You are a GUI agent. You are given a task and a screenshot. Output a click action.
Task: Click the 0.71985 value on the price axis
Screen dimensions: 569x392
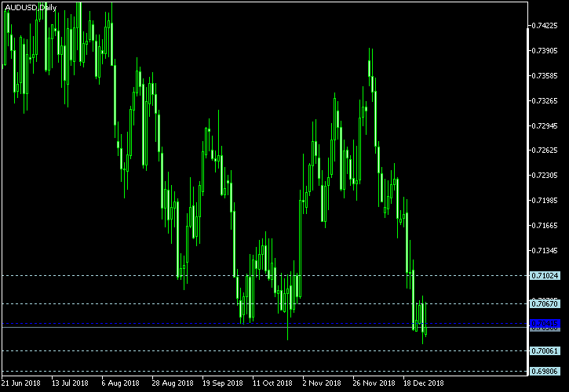click(545, 200)
